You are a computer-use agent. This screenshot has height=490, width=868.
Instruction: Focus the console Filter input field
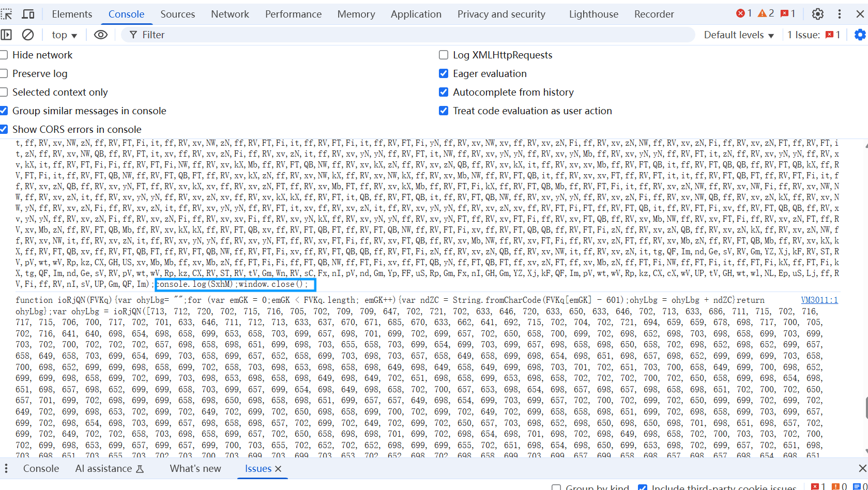(x=408, y=35)
